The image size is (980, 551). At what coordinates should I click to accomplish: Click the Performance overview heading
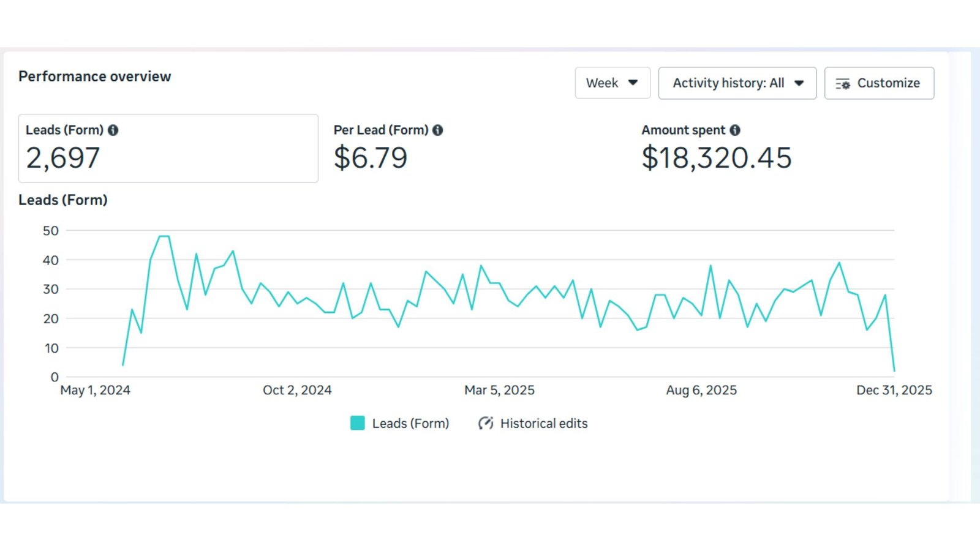(x=95, y=76)
